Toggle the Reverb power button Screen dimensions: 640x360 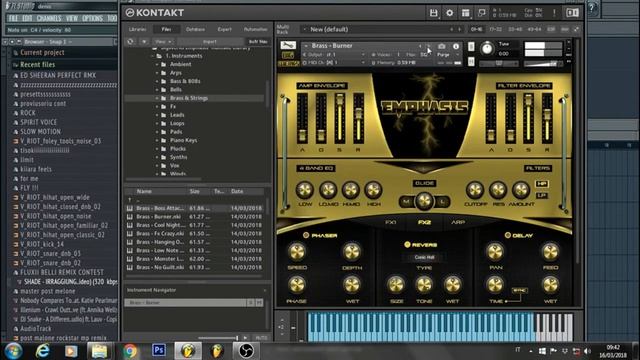point(407,244)
